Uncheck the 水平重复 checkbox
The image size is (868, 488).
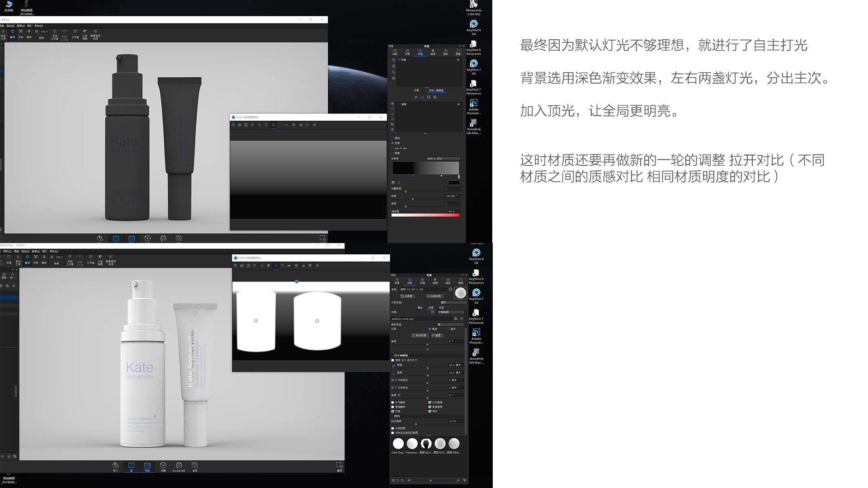click(x=430, y=402)
